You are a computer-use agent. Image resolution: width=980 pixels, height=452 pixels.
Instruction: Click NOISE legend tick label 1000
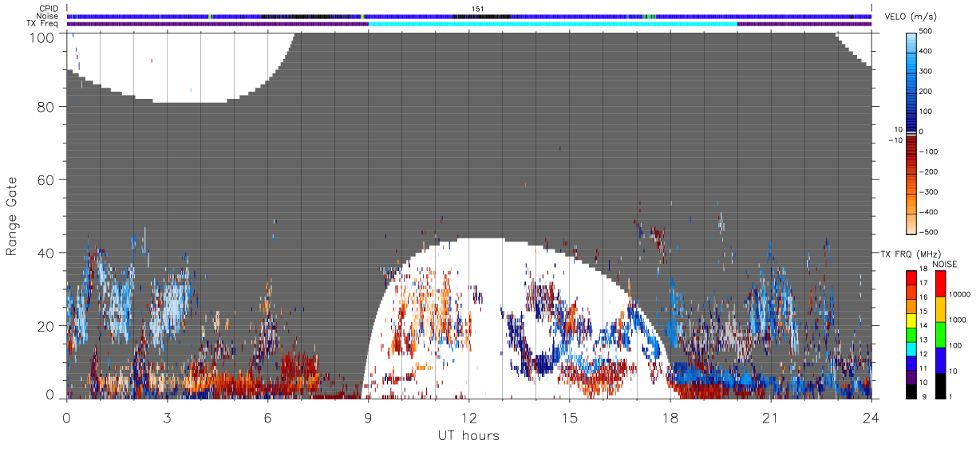point(958,320)
